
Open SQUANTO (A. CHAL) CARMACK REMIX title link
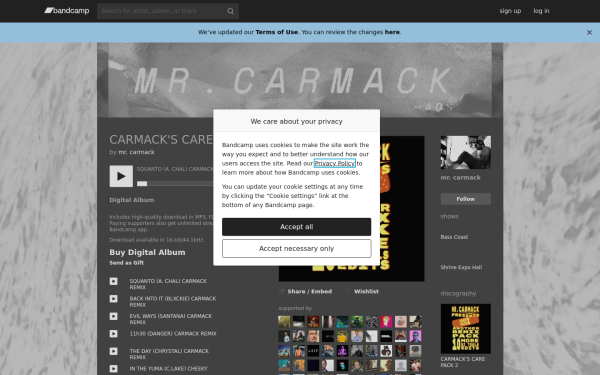[x=168, y=284]
